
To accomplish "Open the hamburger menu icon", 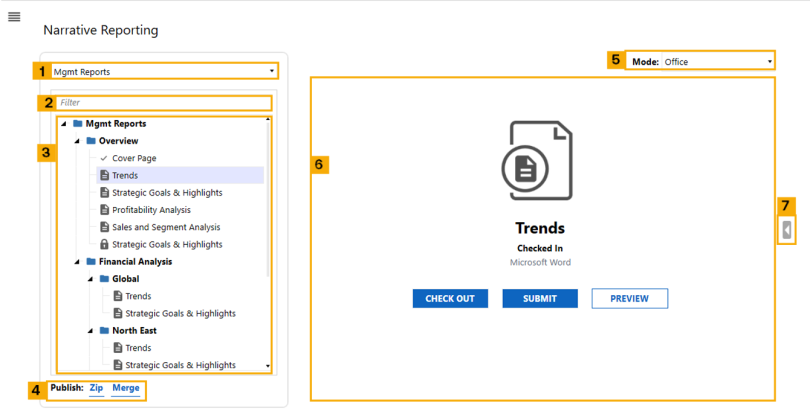I will click(14, 17).
